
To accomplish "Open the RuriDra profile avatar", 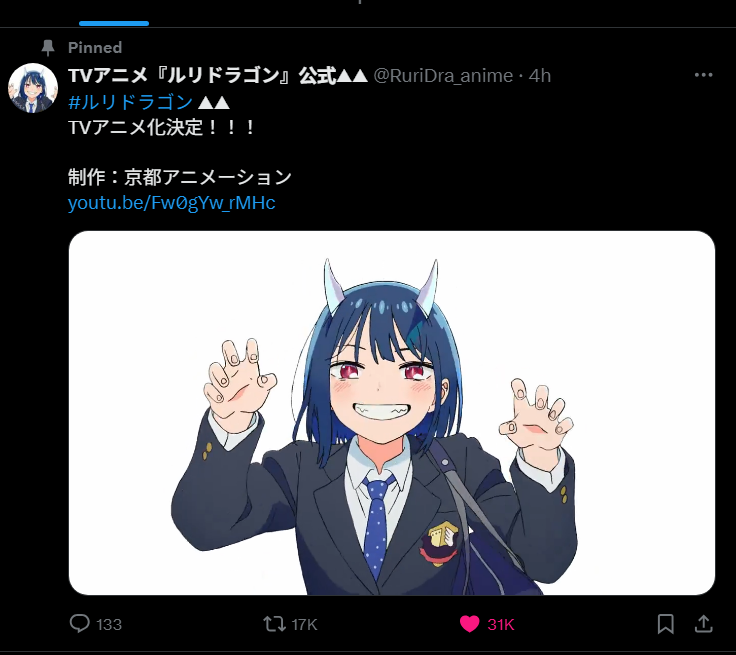I will tap(33, 88).
